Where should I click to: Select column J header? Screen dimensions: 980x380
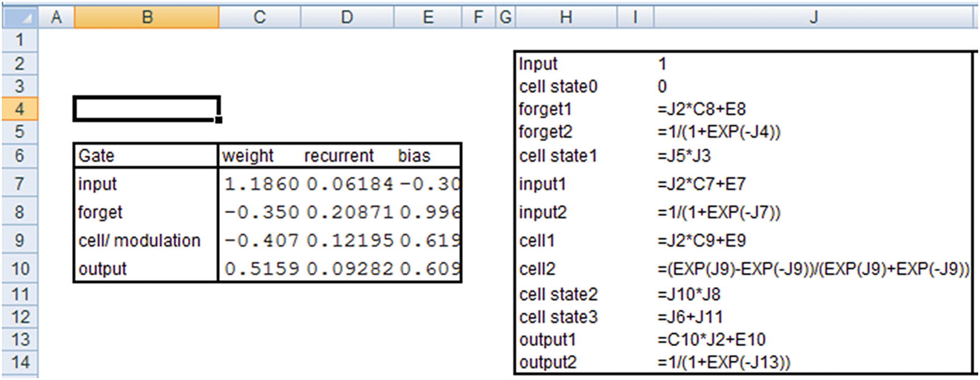point(813,18)
